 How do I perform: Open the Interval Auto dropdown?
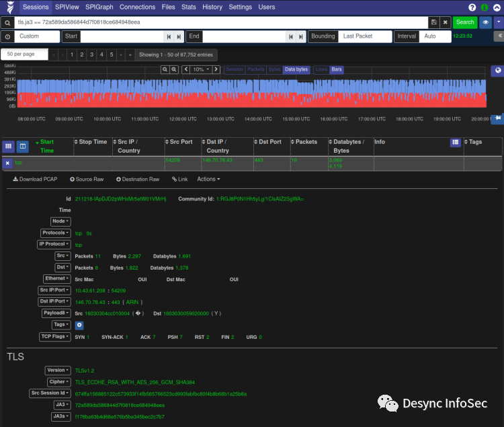click(435, 37)
